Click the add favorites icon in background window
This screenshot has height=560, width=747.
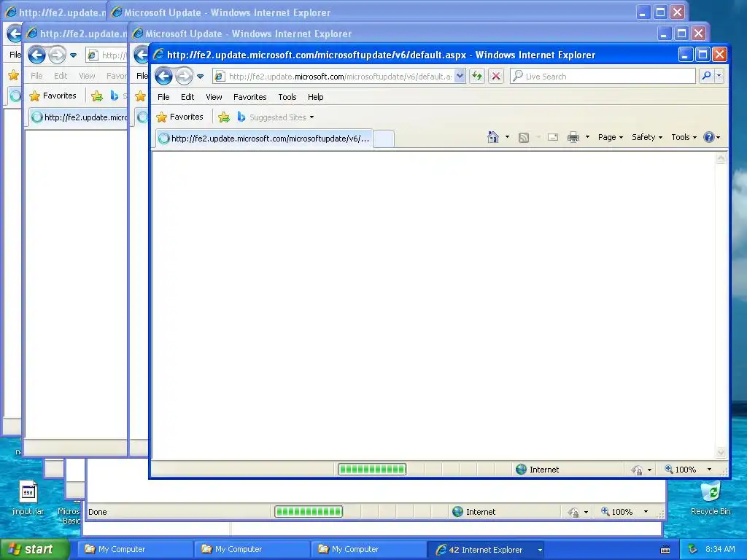[97, 96]
